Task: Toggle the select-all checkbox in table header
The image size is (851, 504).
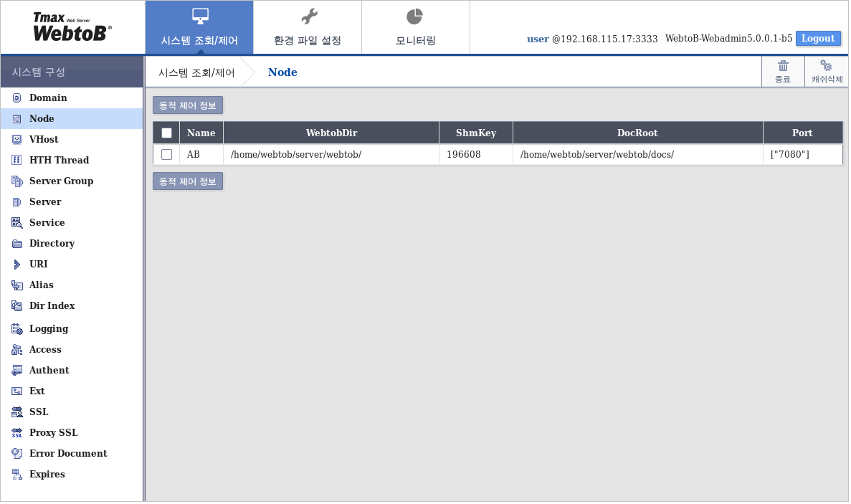Action: [x=166, y=133]
